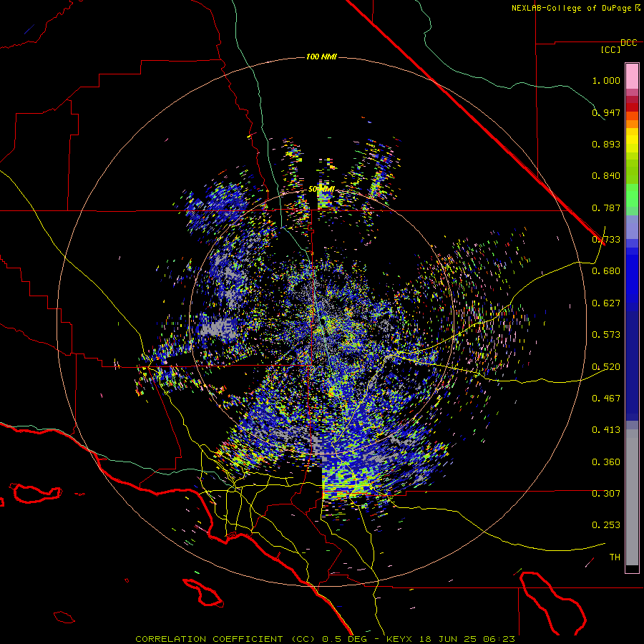Screen dimensions: 644x644
Task: Click the 0.253 scale value
Action: coord(606,525)
